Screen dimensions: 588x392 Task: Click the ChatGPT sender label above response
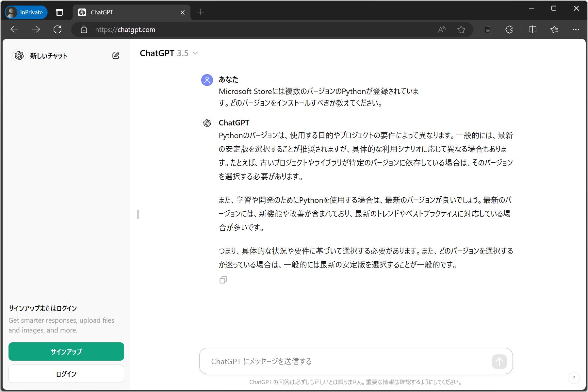tap(234, 123)
